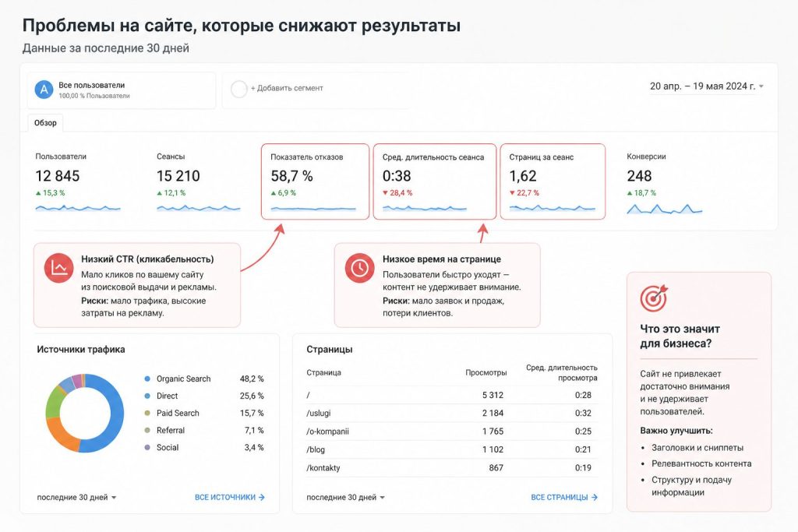The image size is (798, 532).
Task: Select the Все пользователи segment
Action: [x=122, y=90]
